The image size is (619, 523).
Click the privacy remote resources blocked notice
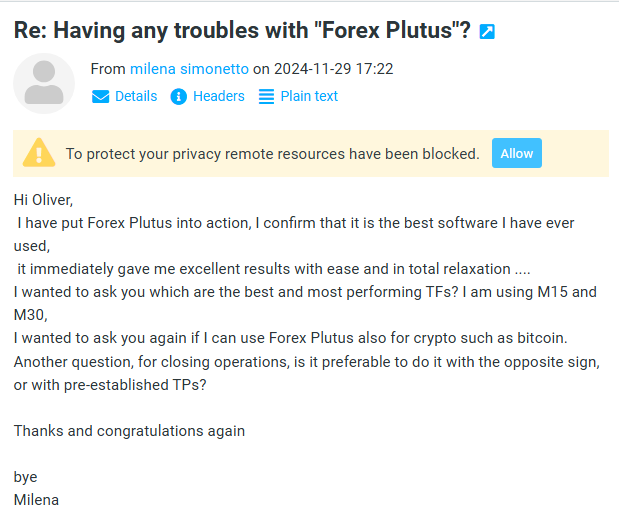[272, 154]
